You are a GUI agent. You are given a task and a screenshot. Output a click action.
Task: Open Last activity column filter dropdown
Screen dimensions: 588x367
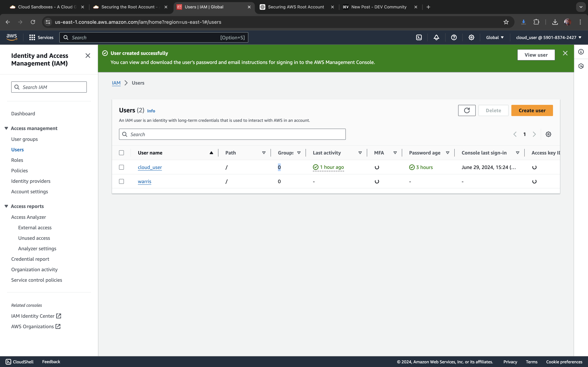point(360,153)
